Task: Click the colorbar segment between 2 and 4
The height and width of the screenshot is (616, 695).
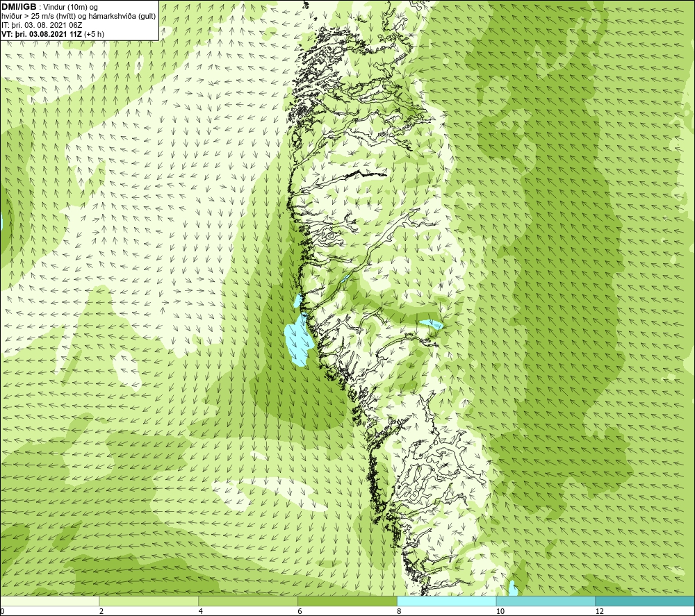Action: [149, 601]
